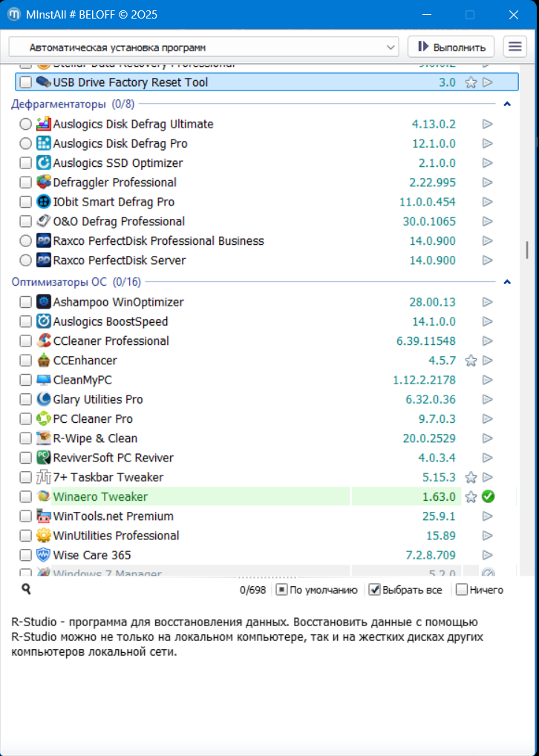This screenshot has height=756, width=539.
Task: Collapse the Оптимизаторы ОС group
Action: coord(507,282)
